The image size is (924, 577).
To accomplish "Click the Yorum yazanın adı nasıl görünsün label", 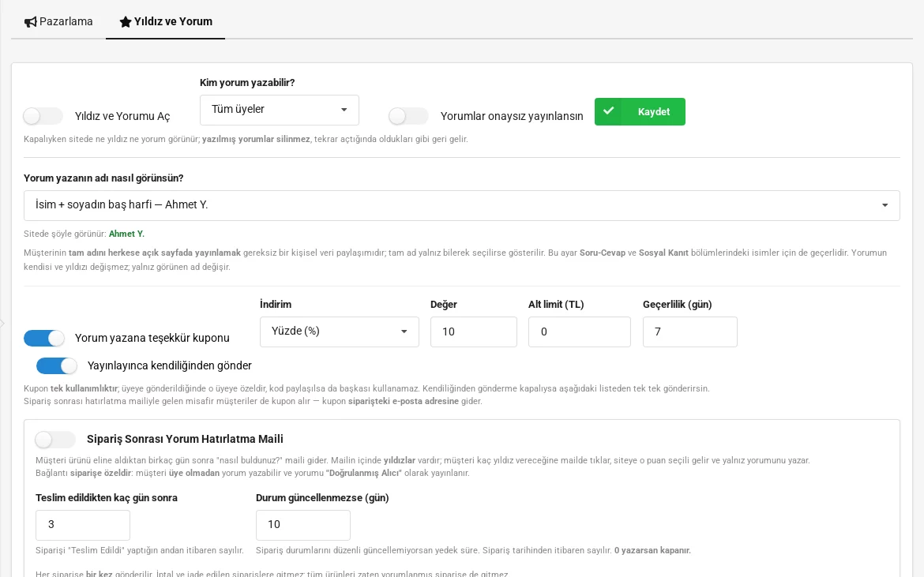I will (x=103, y=178).
